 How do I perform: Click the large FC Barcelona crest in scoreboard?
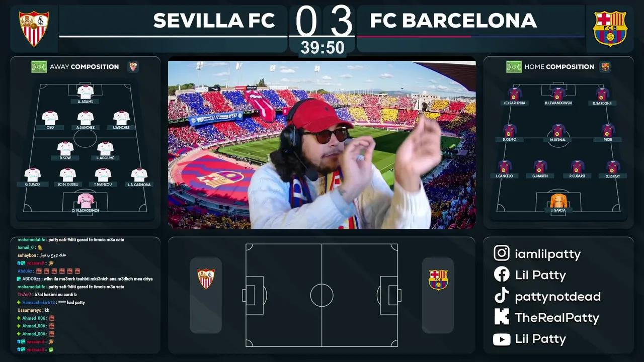click(x=610, y=29)
